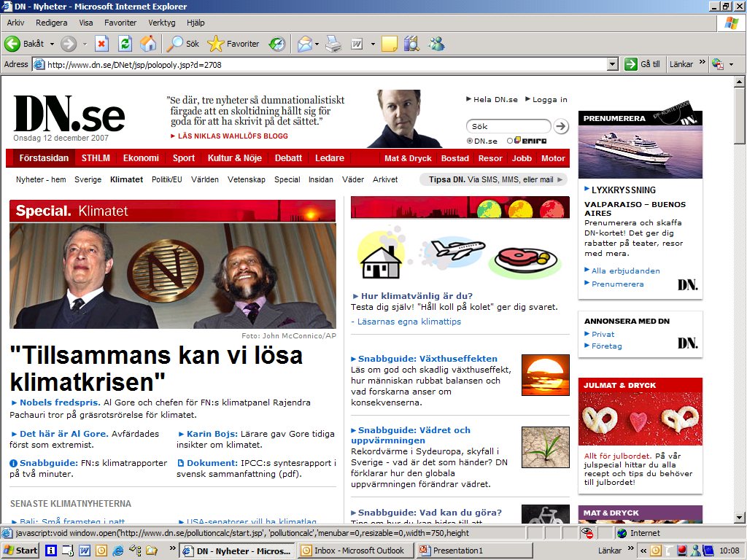Open Läs Niklas Wahllöfs blogg link

point(229,136)
